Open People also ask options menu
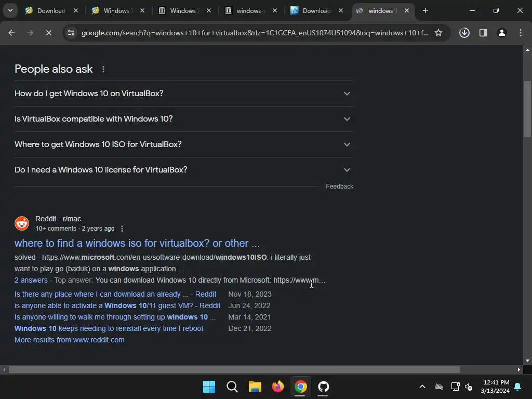This screenshot has width=532, height=399. [x=103, y=69]
